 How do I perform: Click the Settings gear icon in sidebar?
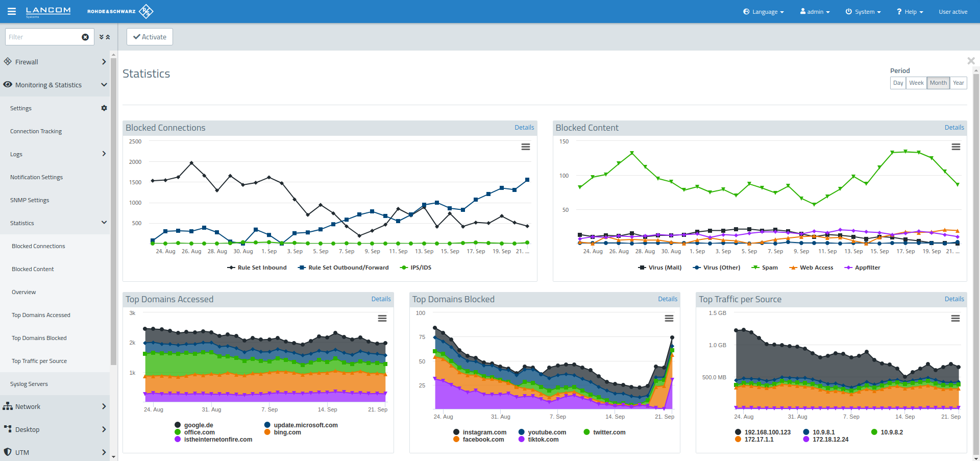coord(104,108)
